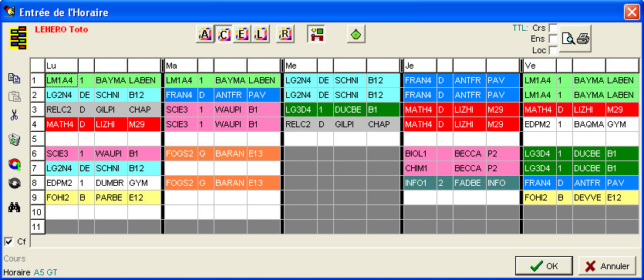Click EDPM2 cell in Friday period 4
644x280 pixels.
[540, 124]
